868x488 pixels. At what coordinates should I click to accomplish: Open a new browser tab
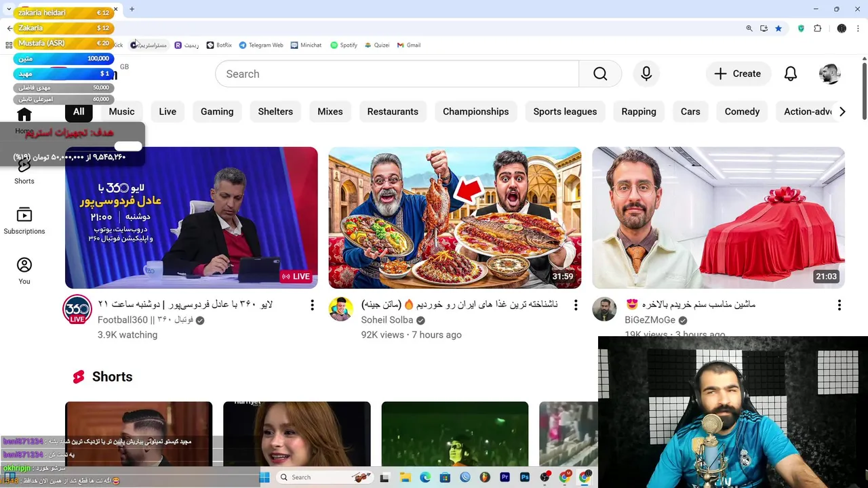132,9
